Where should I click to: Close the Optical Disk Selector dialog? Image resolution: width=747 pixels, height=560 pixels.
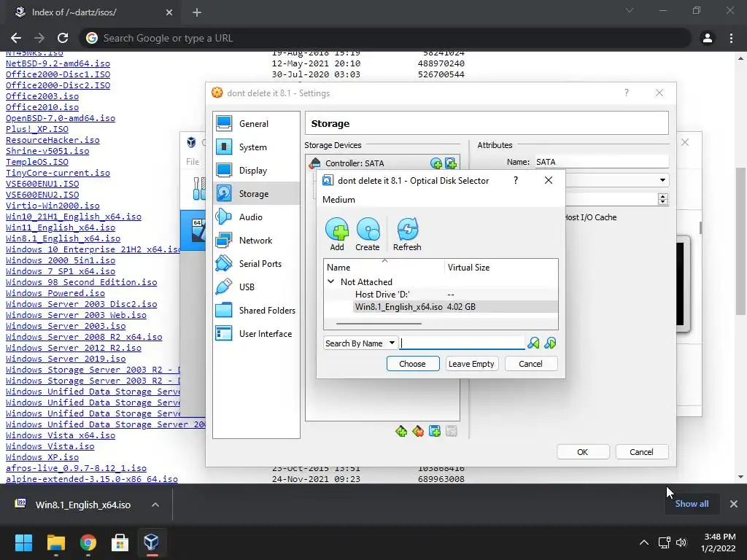pos(549,181)
